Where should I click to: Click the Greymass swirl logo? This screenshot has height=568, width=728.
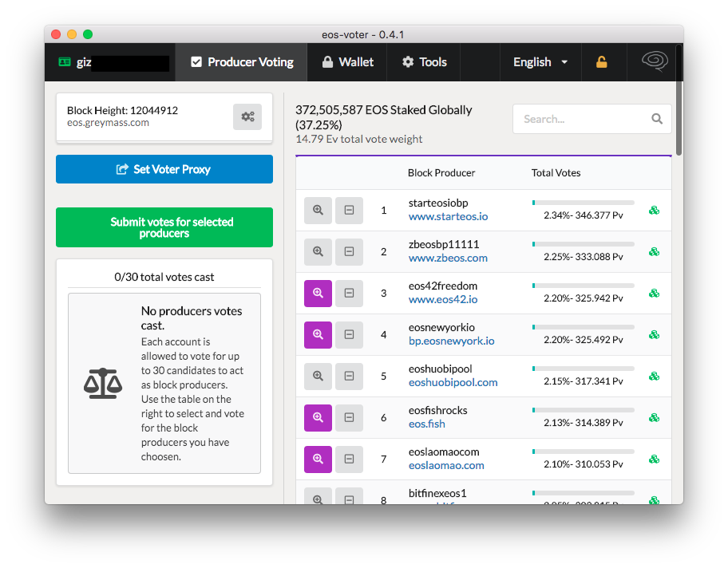coord(655,61)
